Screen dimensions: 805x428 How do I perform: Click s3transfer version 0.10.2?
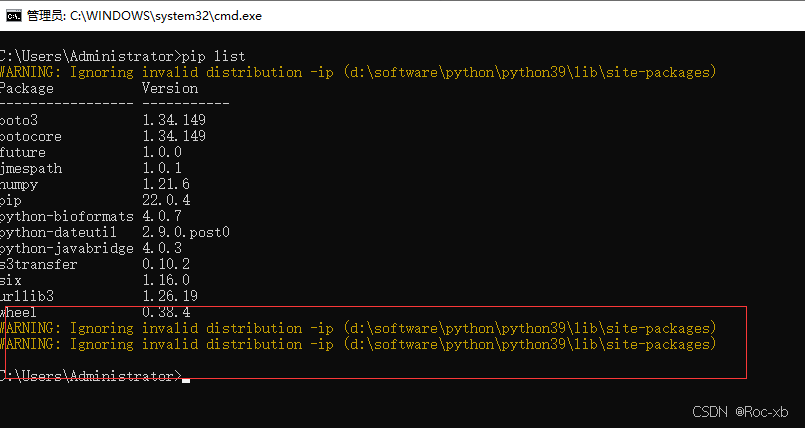[166, 264]
